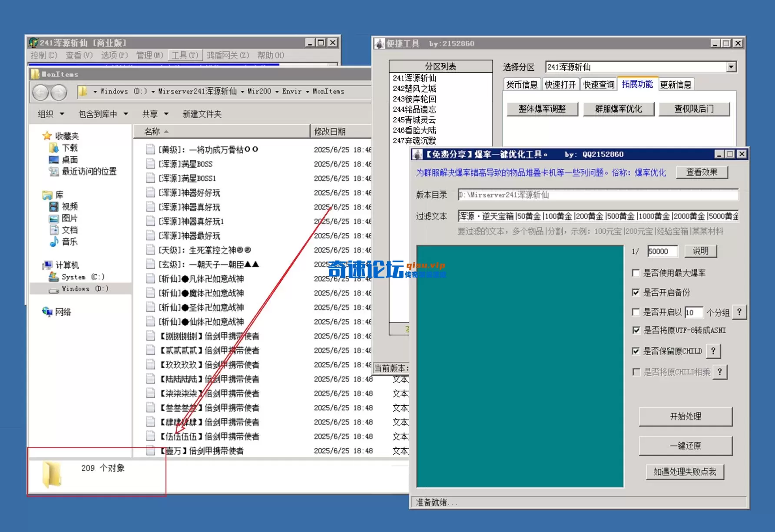Open the 图片 library in the sidebar

[70, 218]
